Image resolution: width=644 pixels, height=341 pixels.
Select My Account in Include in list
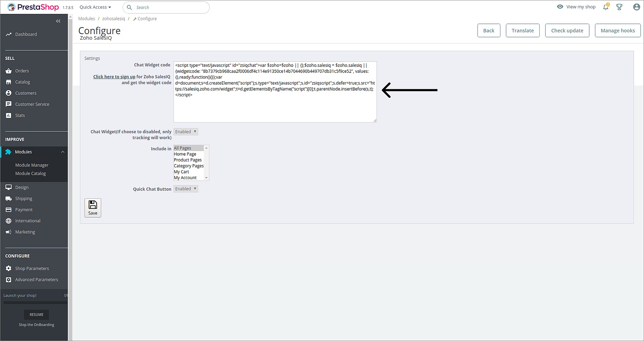click(x=189, y=178)
